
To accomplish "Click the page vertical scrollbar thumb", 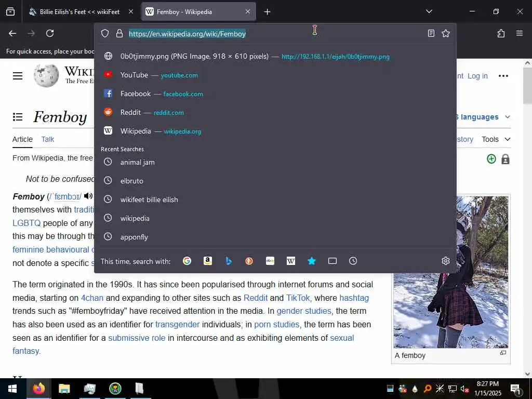I will coord(528,86).
